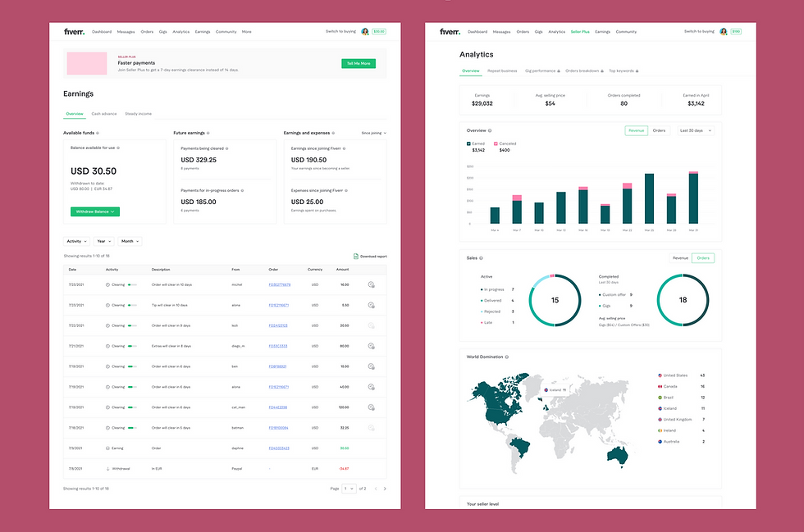Open the Since joining dropdown
The image size is (804, 532).
(374, 134)
